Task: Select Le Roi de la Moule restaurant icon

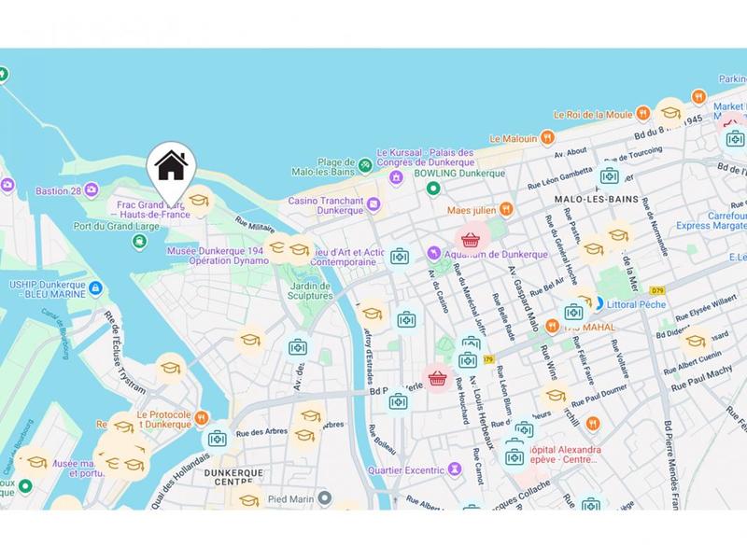Action: [x=642, y=114]
